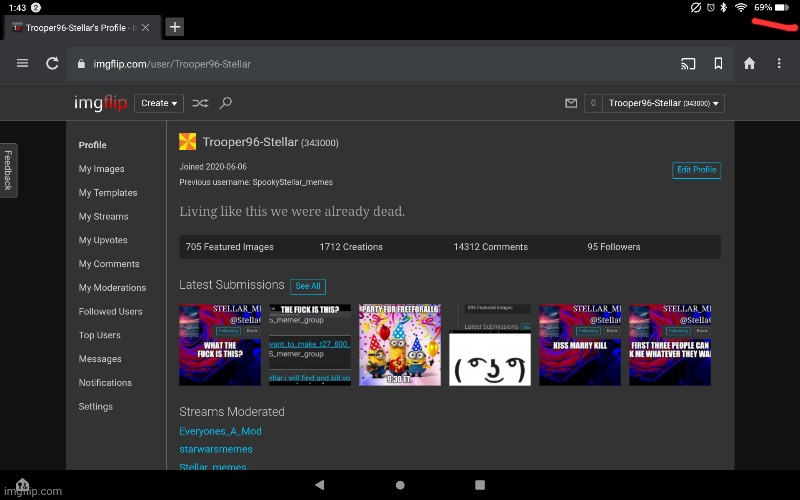Open Followed Users in the sidebar
Image resolution: width=800 pixels, height=500 pixels.
pos(110,311)
